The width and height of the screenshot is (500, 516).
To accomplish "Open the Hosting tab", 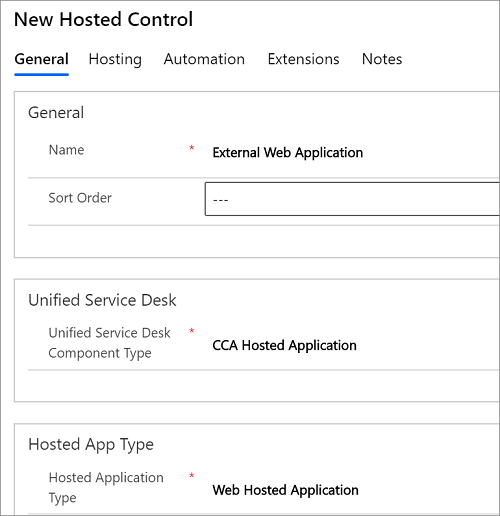I will click(115, 59).
